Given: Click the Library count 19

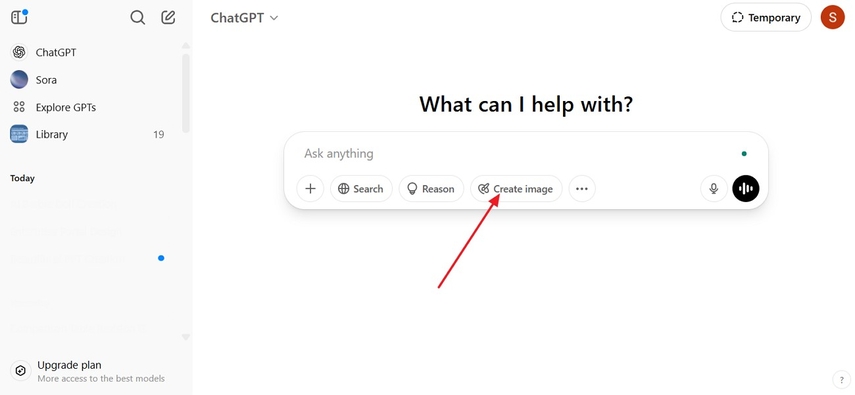Looking at the screenshot, I should tap(159, 134).
